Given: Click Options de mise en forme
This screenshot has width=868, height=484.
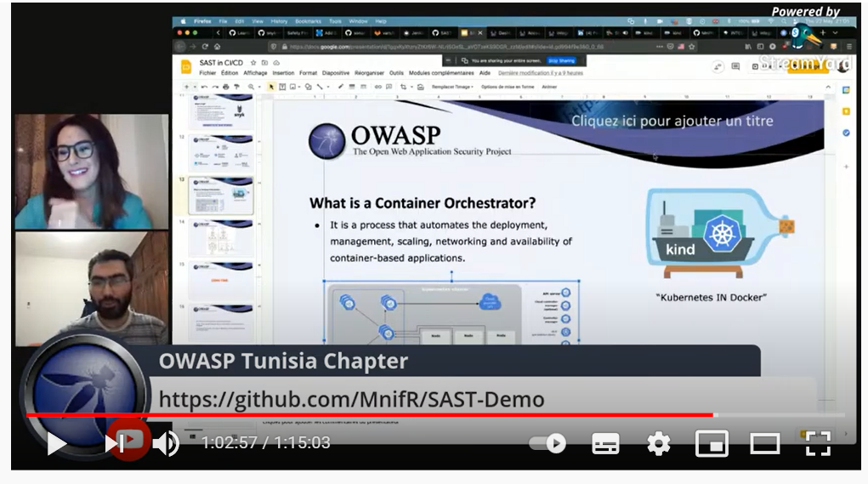Looking at the screenshot, I should (x=508, y=87).
